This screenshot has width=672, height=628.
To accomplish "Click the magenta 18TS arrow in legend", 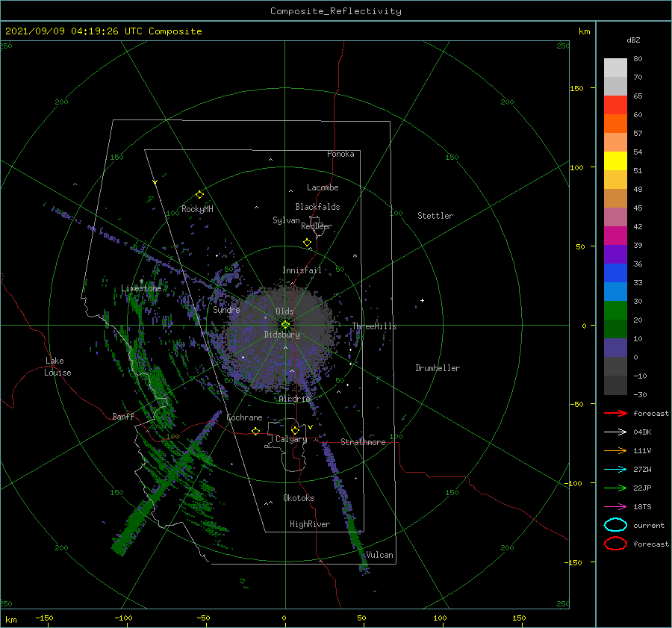I will [615, 506].
